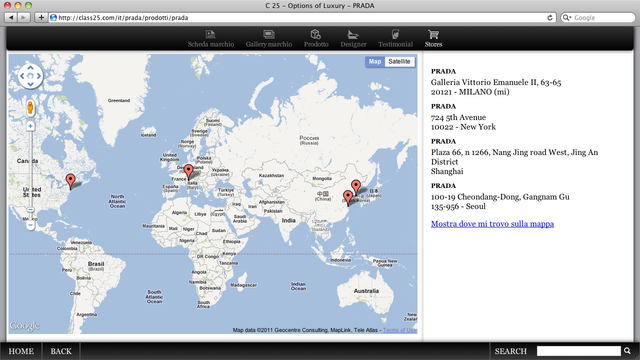This screenshot has height=360, width=640.
Task: Open the Gallery marchio section
Action: click(269, 39)
